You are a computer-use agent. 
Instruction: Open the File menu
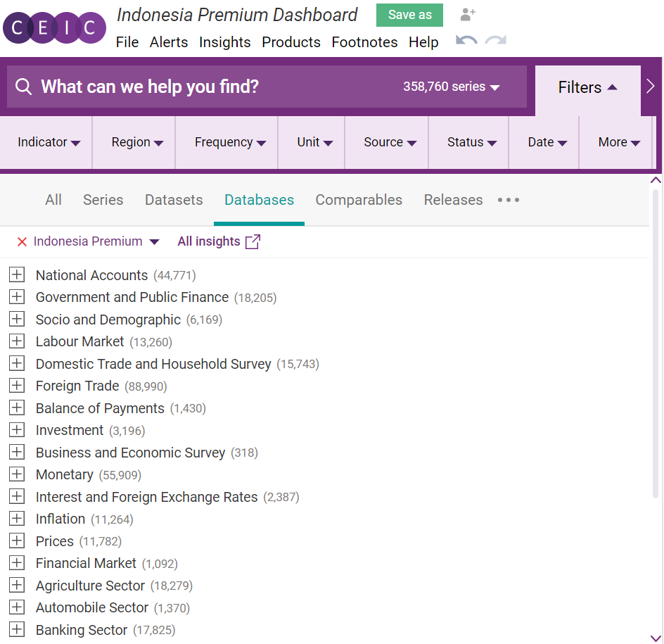pyautogui.click(x=127, y=42)
